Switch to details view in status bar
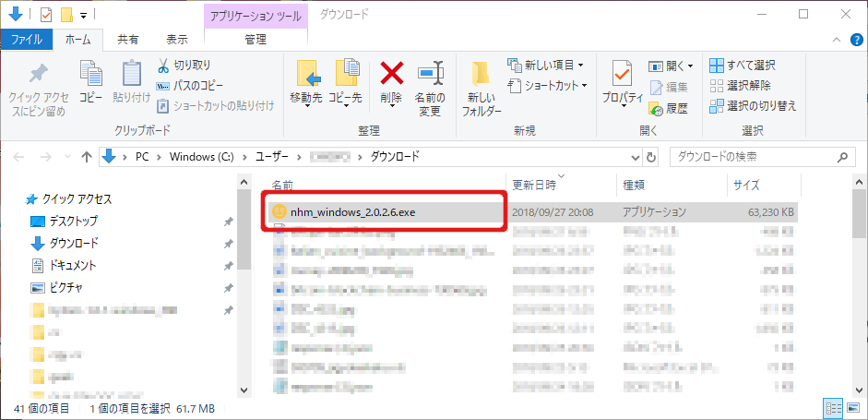This screenshot has height=420, width=868. [832, 407]
